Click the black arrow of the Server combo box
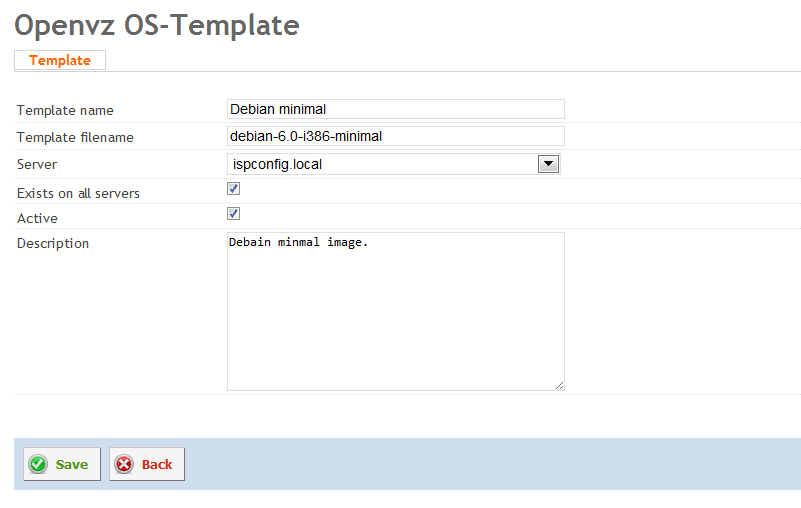The width and height of the screenshot is (801, 508). coord(548,164)
